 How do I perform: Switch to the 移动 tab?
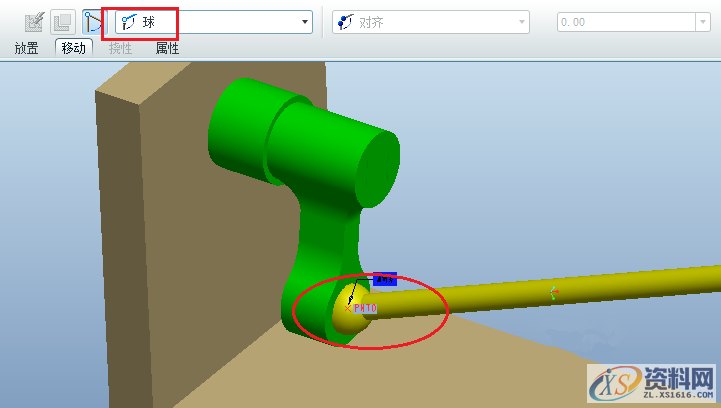pos(74,48)
